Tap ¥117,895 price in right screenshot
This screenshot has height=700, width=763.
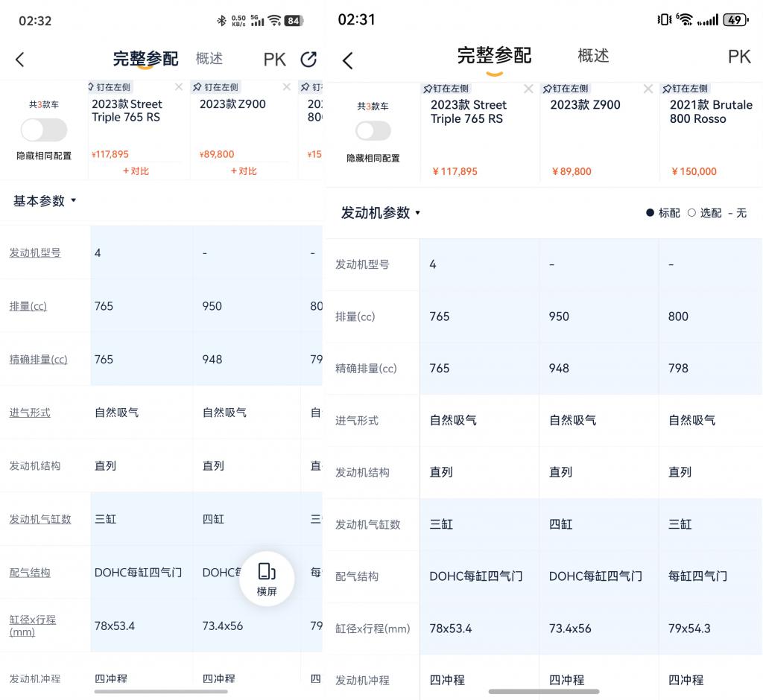pyautogui.click(x=455, y=171)
